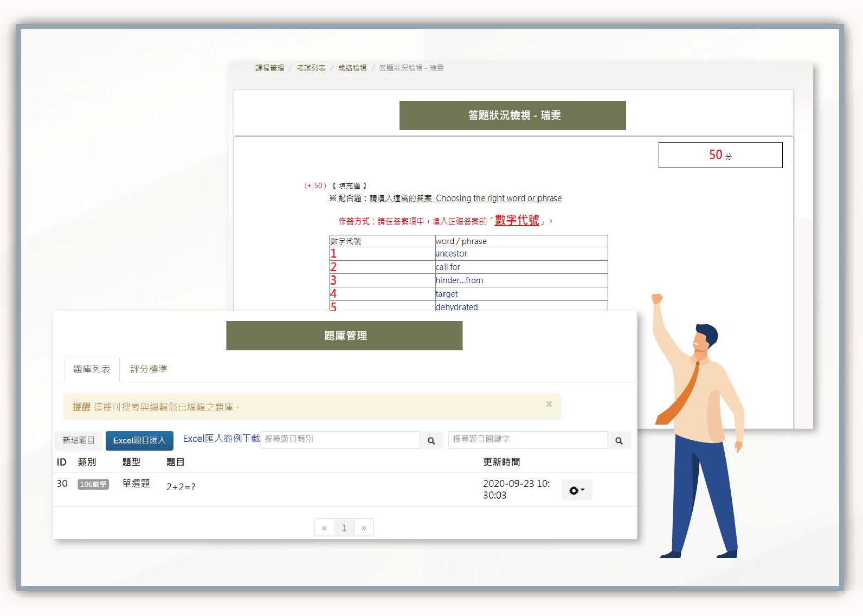Viewport: 863px width, 616px height.
Task: Click the search icon beside the category search field
Action: [x=431, y=440]
